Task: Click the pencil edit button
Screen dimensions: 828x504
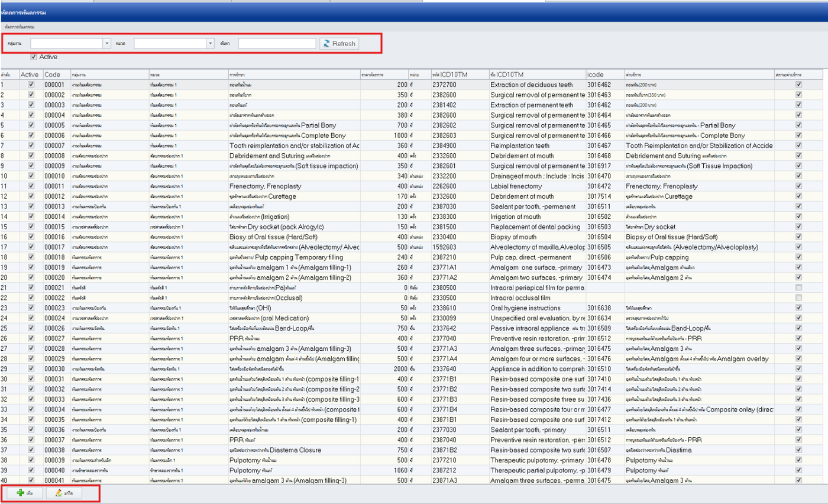Action: [x=64, y=493]
